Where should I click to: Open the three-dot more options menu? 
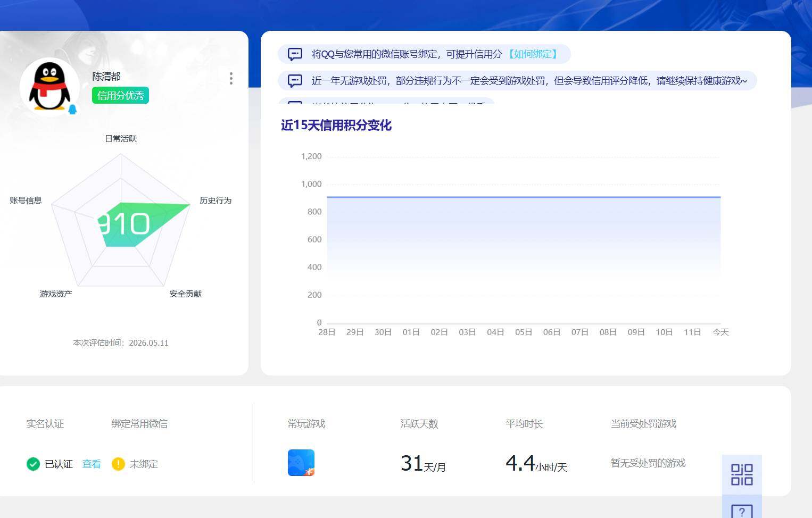(231, 78)
